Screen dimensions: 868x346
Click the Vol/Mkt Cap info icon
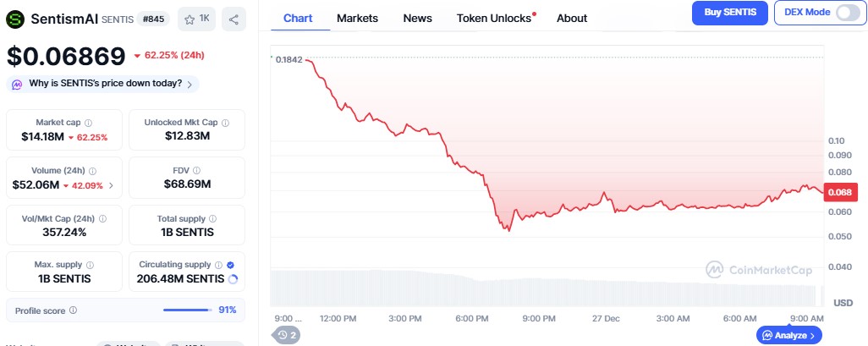tap(103, 218)
